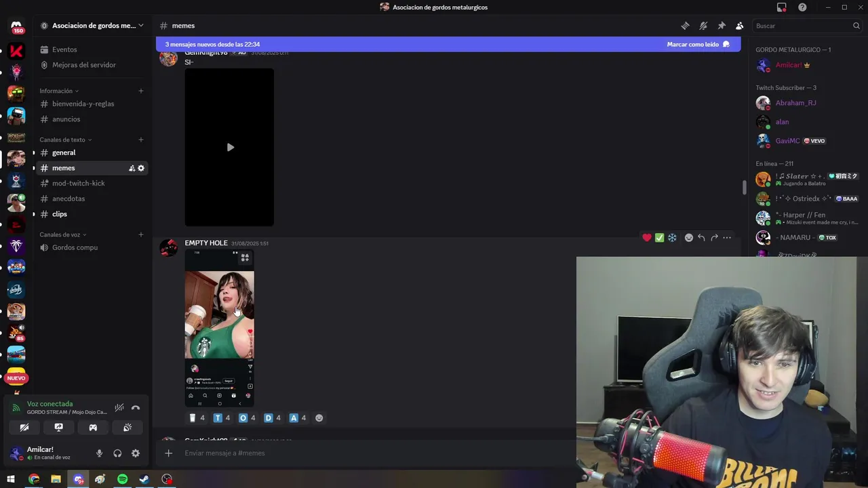Collapse Canales de texto category
The height and width of the screenshot is (488, 868).
[66, 140]
